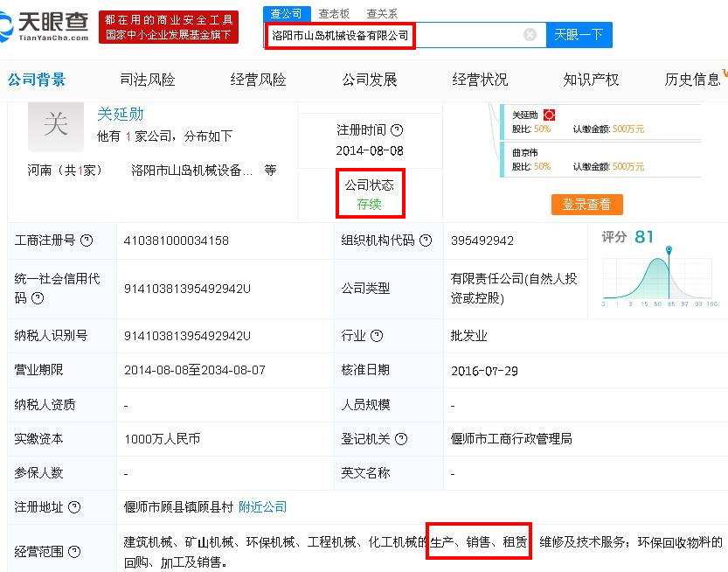The image size is (728, 572).
Task: Switch to the 查关系 search tab
Action: (381, 13)
